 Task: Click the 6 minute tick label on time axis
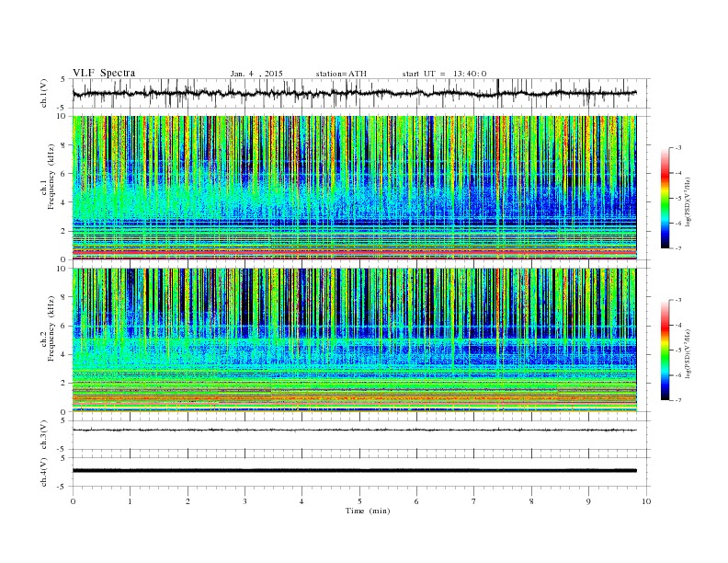416,501
